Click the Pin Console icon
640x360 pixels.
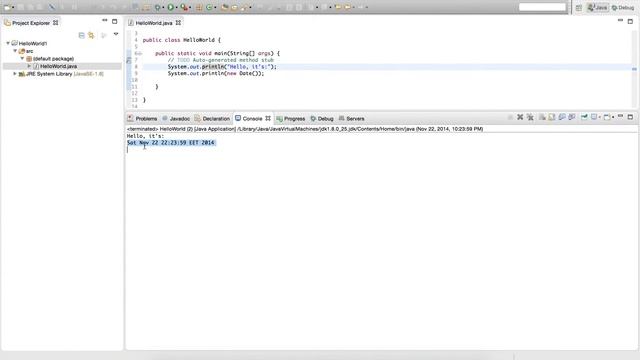[584, 117]
